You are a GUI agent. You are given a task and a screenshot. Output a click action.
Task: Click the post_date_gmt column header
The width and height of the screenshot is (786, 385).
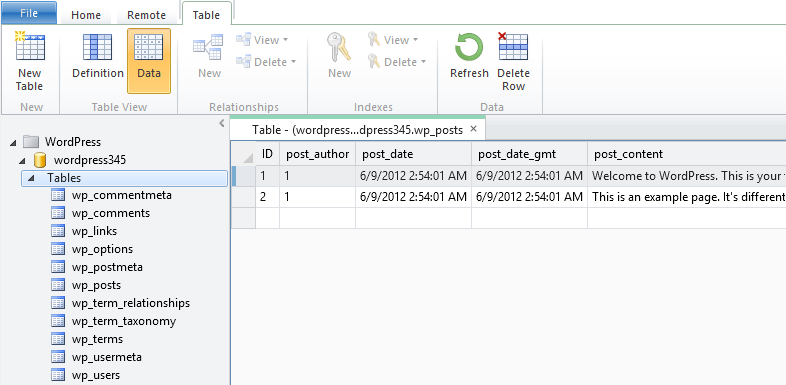(x=529, y=154)
